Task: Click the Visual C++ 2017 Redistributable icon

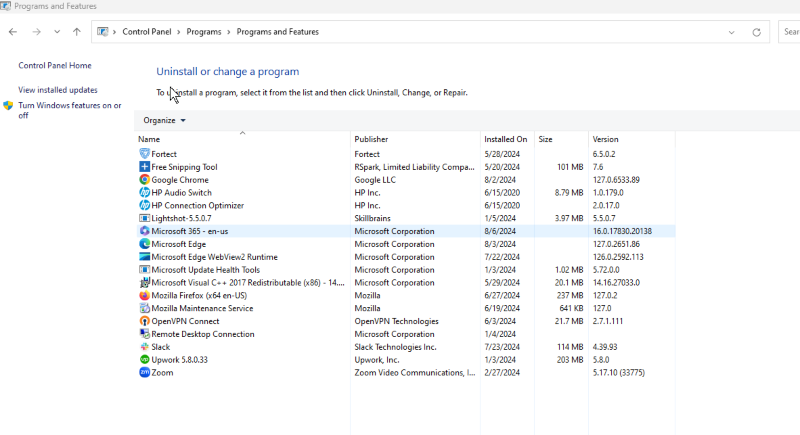Action: [x=144, y=282]
